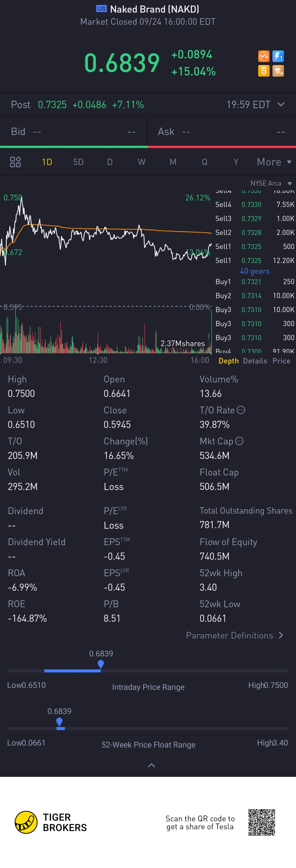Image resolution: width=296 pixels, height=868 pixels.
Task: Tap the Buy2 0.7314 order row
Action: [x=255, y=296]
